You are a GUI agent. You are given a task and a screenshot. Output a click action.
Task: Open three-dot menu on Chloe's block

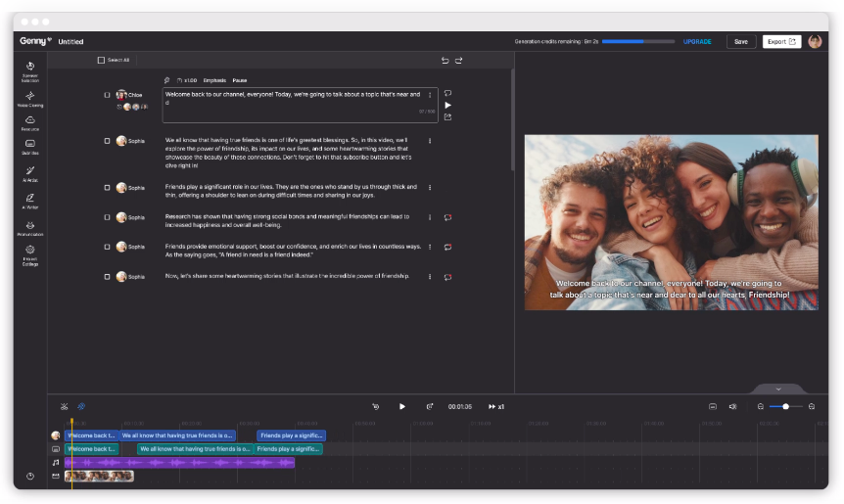coord(430,95)
